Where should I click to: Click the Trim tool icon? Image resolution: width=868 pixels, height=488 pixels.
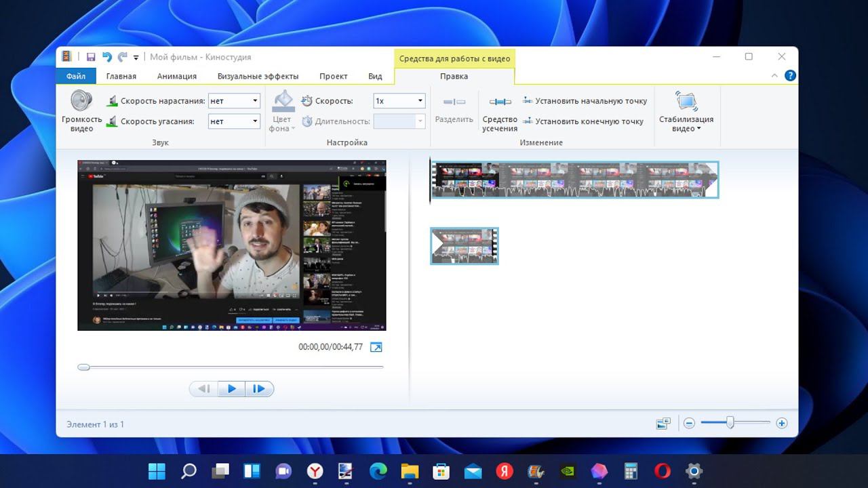(x=500, y=102)
